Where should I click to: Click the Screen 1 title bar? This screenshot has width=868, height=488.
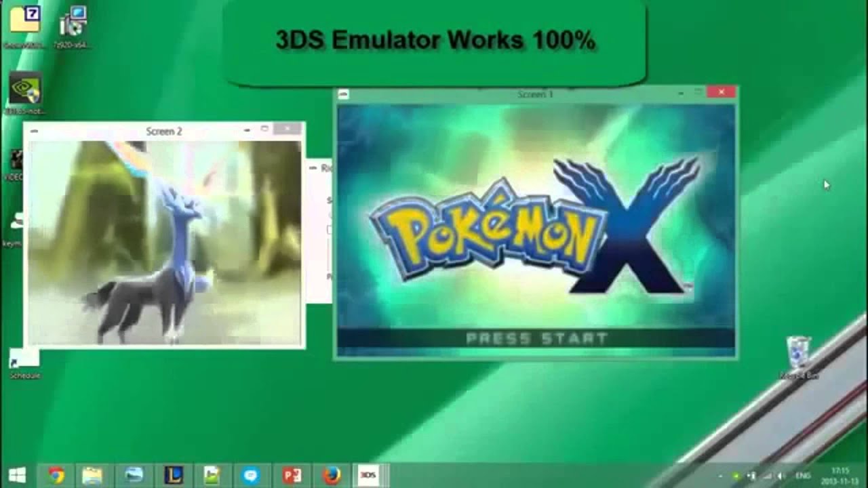(x=535, y=94)
